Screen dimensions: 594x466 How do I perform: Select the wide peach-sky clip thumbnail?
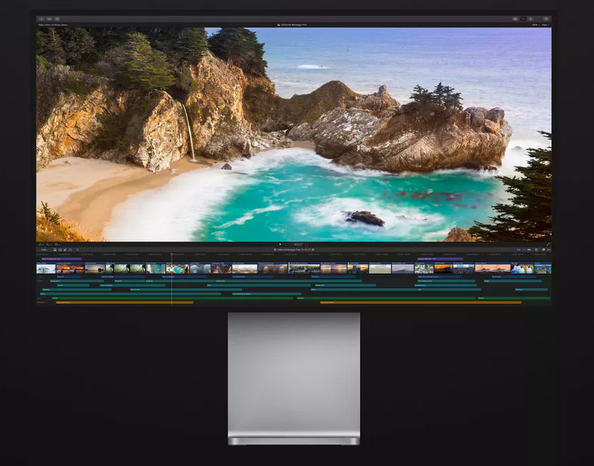click(492, 269)
